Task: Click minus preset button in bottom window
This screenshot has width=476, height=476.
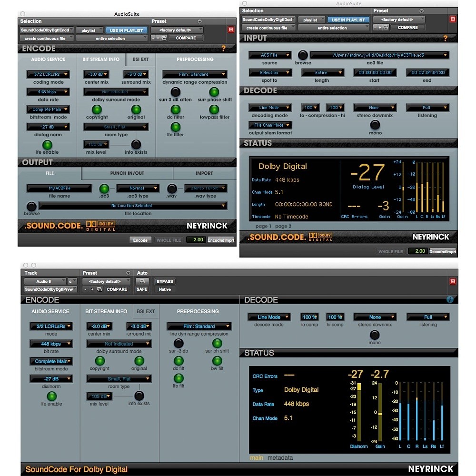Action: point(85,289)
